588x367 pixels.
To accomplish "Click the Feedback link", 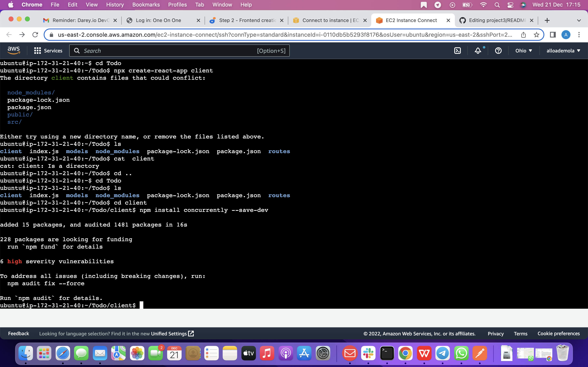I will 18,334.
